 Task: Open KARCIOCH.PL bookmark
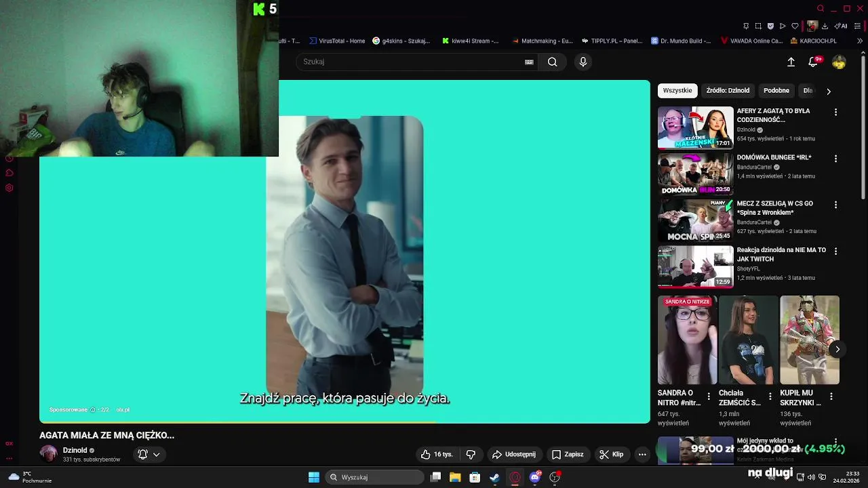click(813, 41)
